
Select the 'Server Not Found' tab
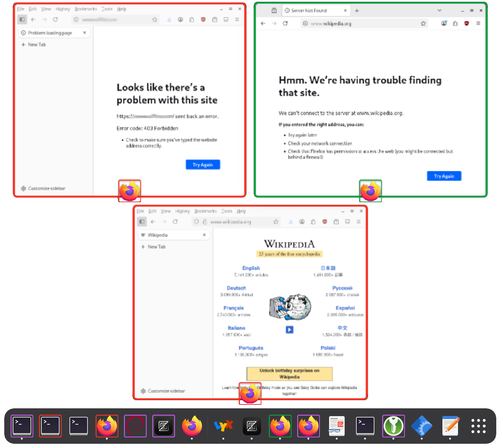[x=316, y=11]
